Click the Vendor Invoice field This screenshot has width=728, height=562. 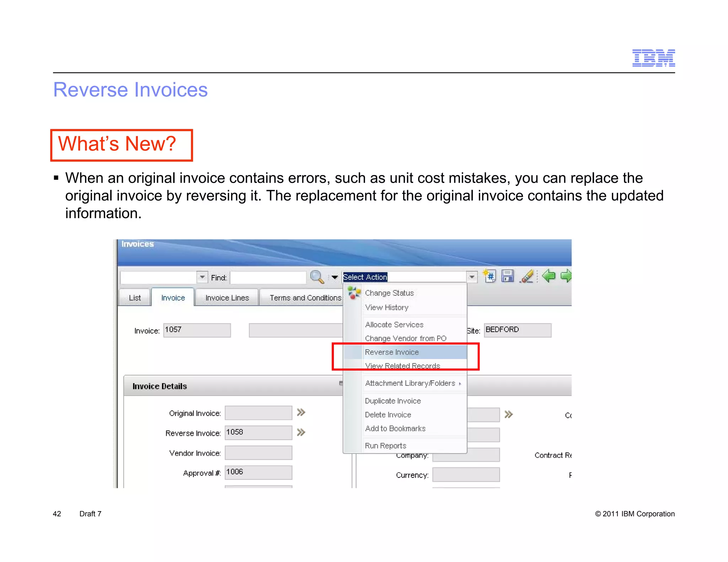coord(258,453)
